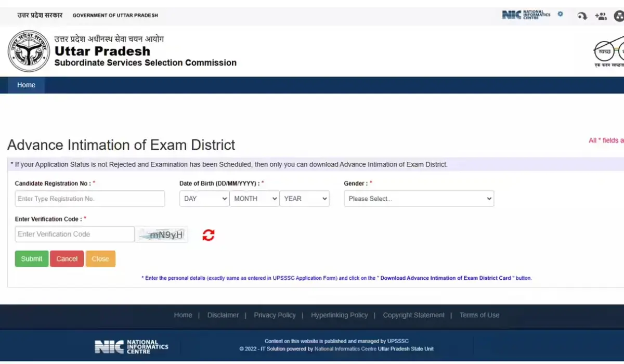Expand the MONTH dropdown
This screenshot has width=624, height=364.
[x=254, y=199]
